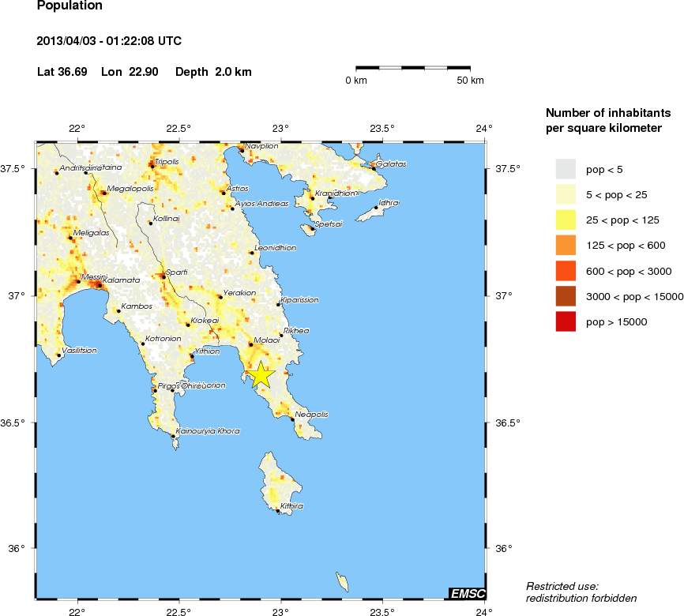Click the 'Neapolis' map label
Viewport: 684px width, 616px height.
pos(311,415)
